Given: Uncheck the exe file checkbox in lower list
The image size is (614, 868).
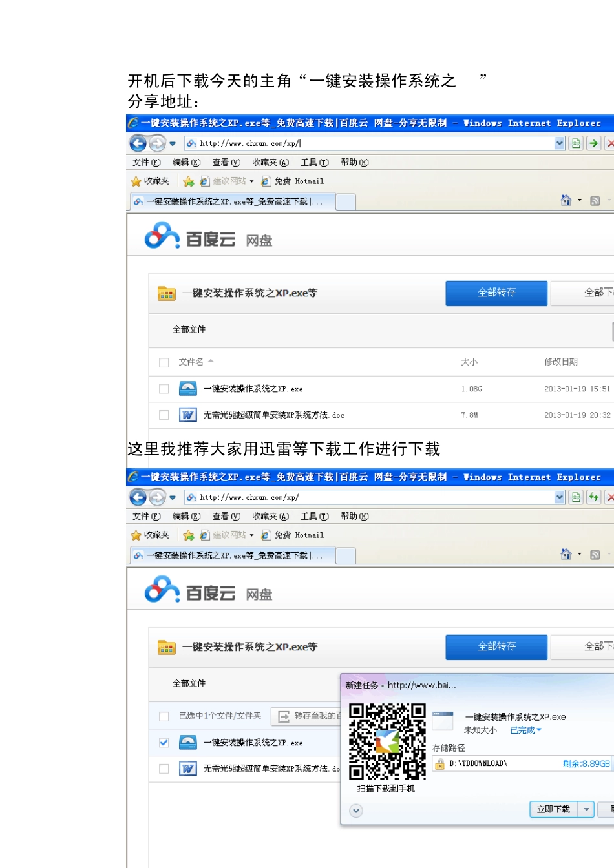Looking at the screenshot, I should pyautogui.click(x=164, y=743).
